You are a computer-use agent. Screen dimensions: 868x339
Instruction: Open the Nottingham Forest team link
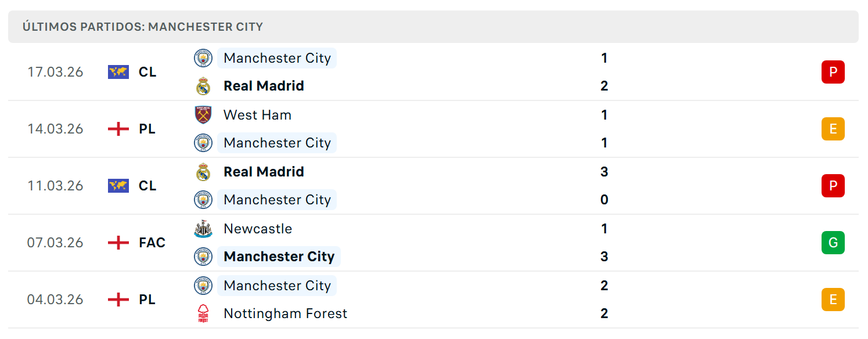[285, 313]
